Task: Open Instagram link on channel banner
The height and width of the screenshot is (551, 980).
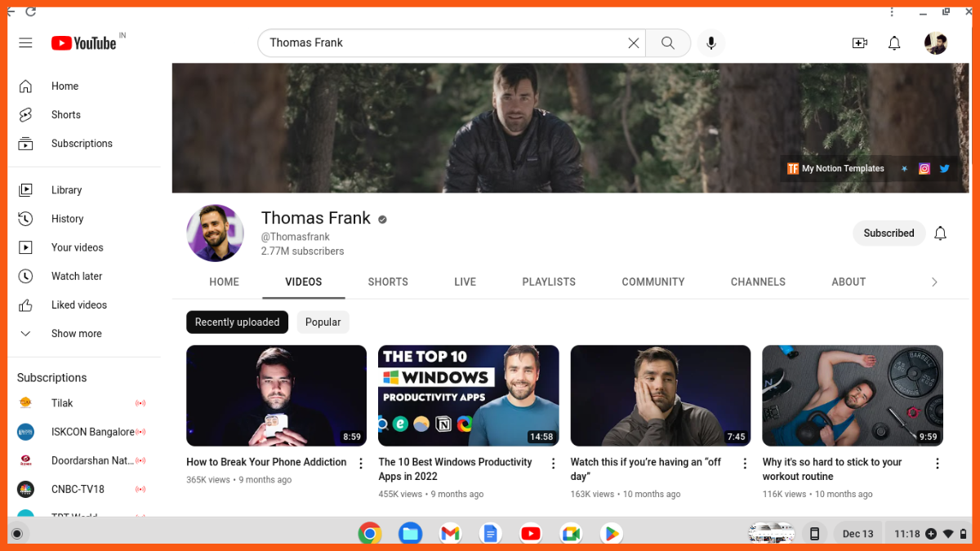Action: click(x=924, y=169)
